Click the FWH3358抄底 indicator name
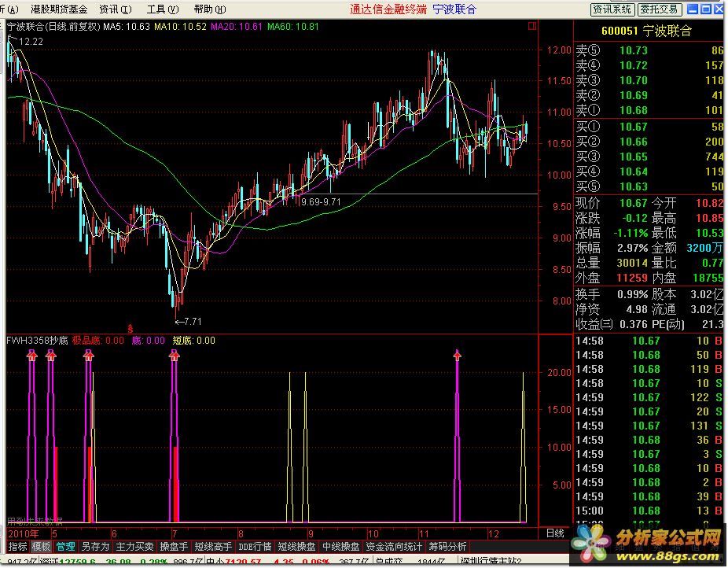This screenshot has height=568, width=728. (37, 341)
